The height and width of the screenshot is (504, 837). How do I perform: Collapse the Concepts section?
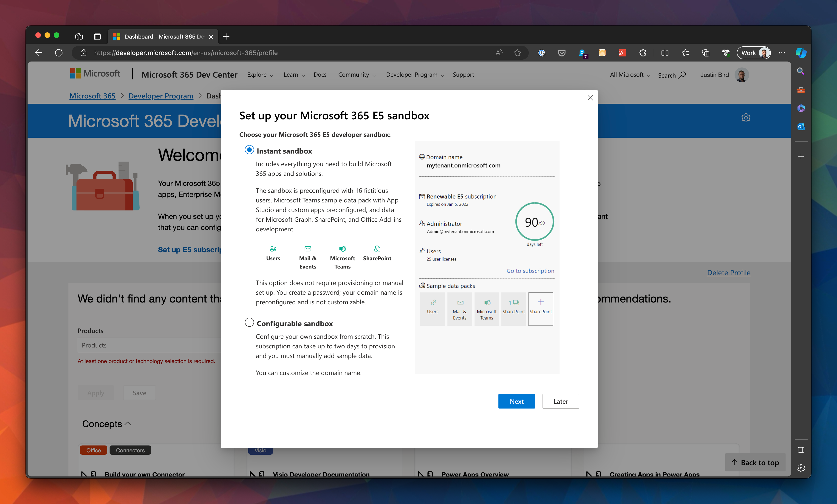point(106,424)
